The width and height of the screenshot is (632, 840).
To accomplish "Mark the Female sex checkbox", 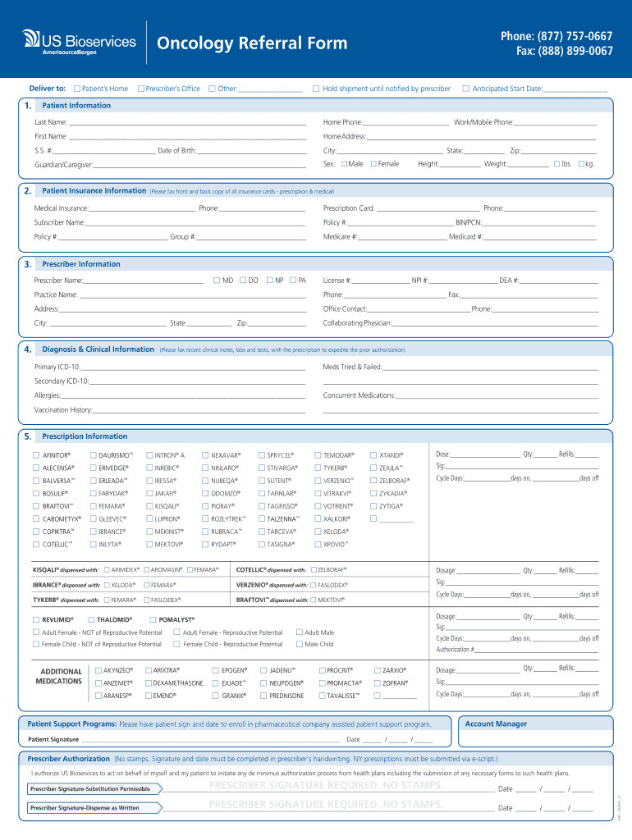I will click(373, 164).
